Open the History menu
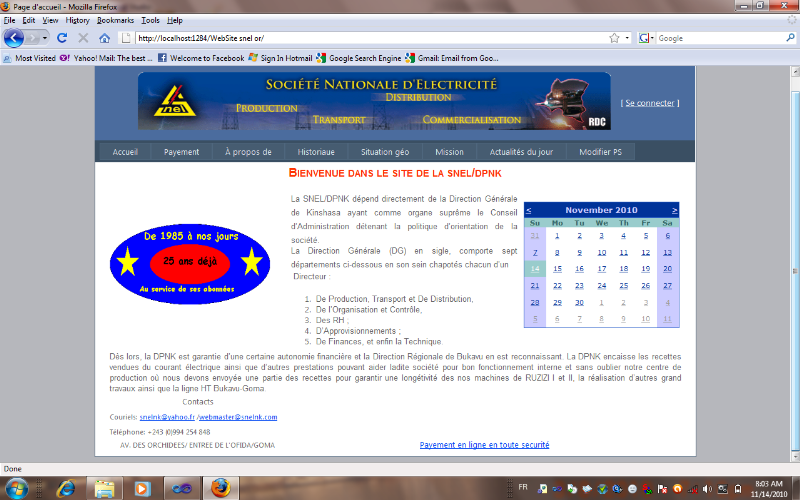Screen dimensions: 800x500 coord(78,20)
